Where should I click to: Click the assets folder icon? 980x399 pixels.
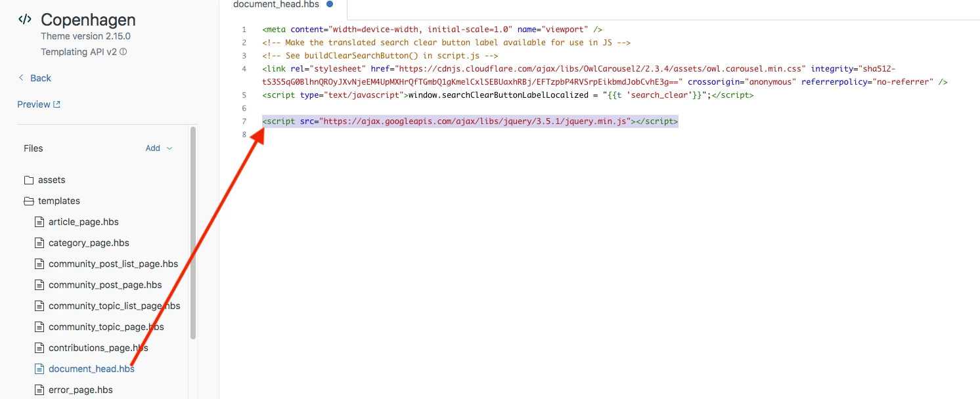pyautogui.click(x=29, y=180)
